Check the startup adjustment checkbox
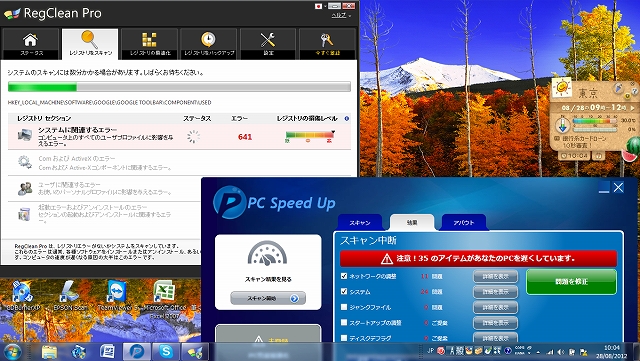 (x=344, y=322)
